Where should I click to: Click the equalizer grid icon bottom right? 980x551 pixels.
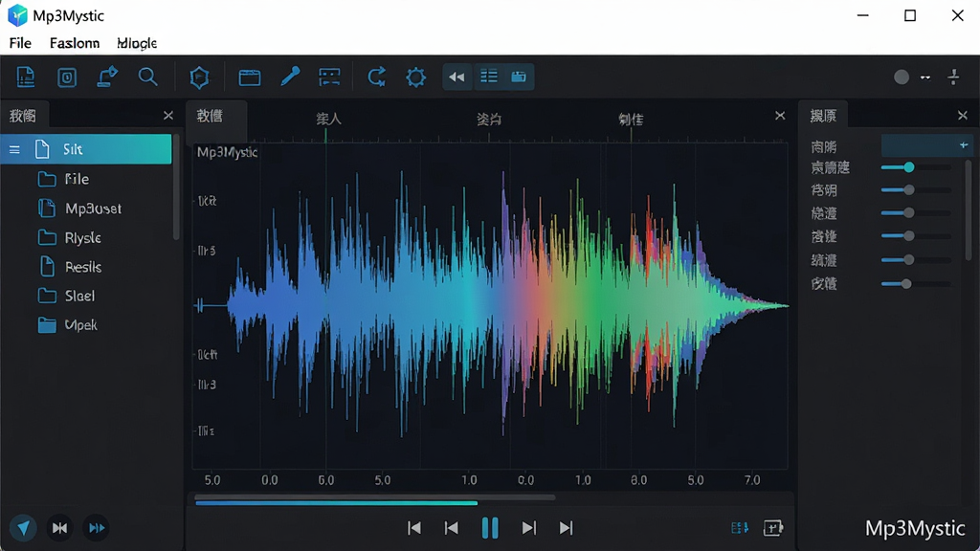pos(740,528)
